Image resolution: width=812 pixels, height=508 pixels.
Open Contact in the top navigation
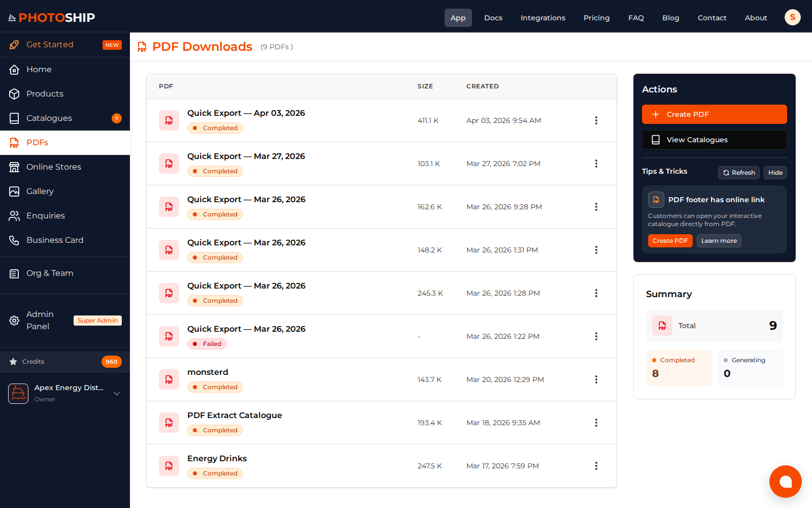[712, 18]
